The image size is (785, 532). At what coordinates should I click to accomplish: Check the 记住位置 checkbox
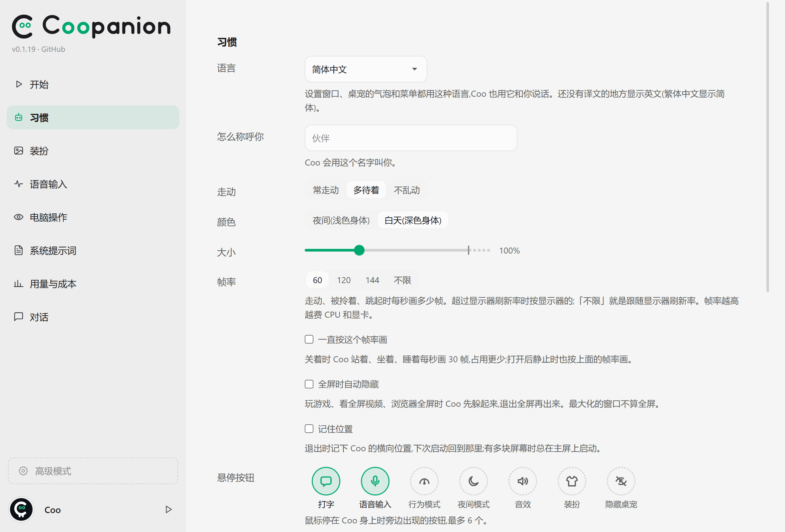(309, 429)
